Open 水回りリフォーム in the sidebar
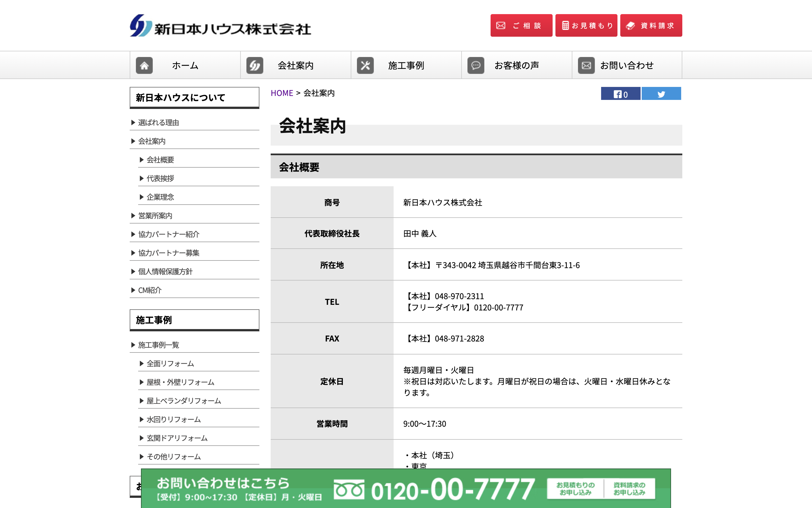The width and height of the screenshot is (812, 508). click(x=173, y=420)
